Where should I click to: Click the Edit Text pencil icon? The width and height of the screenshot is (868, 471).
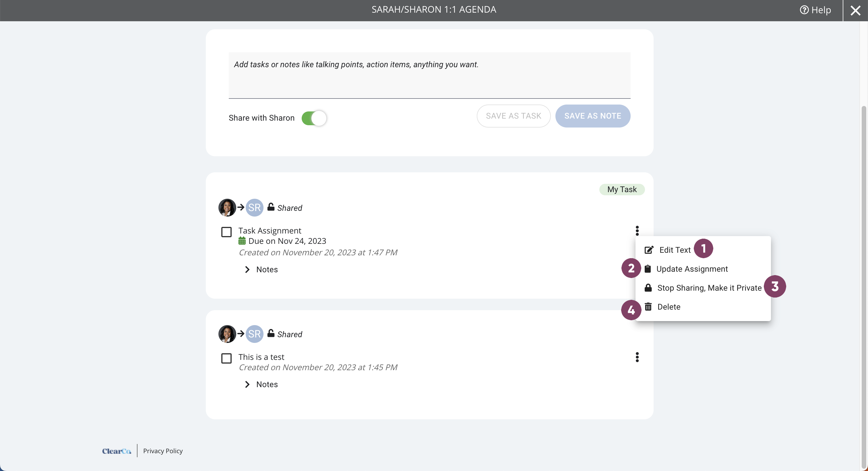click(x=649, y=250)
